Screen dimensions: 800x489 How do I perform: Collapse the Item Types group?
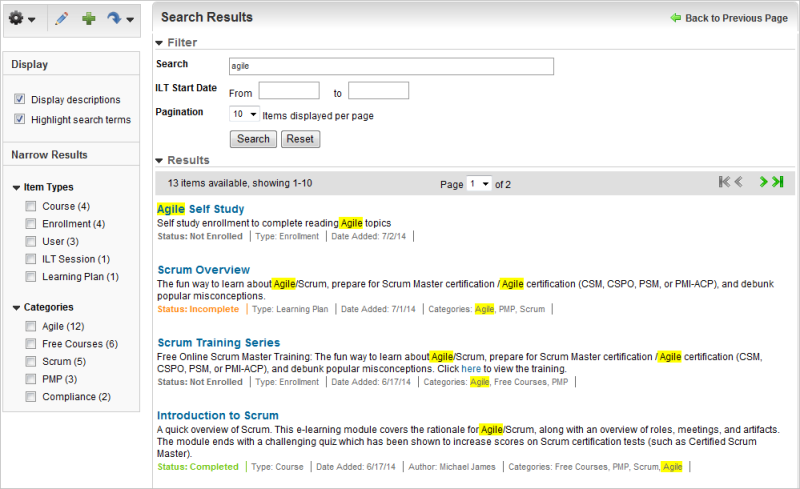point(16,188)
